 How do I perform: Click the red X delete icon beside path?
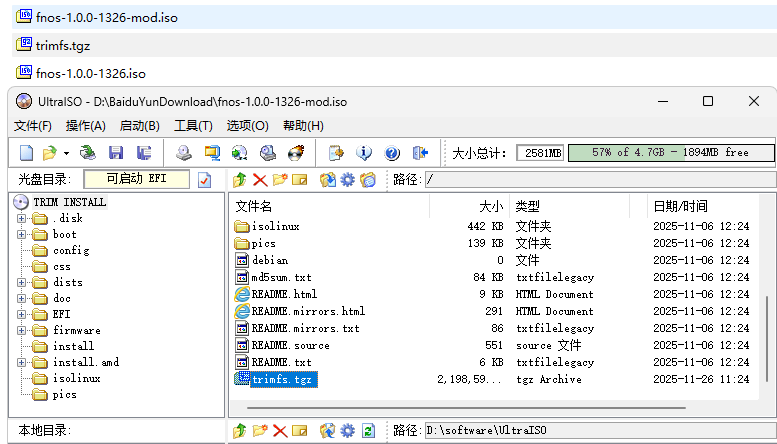click(x=260, y=180)
